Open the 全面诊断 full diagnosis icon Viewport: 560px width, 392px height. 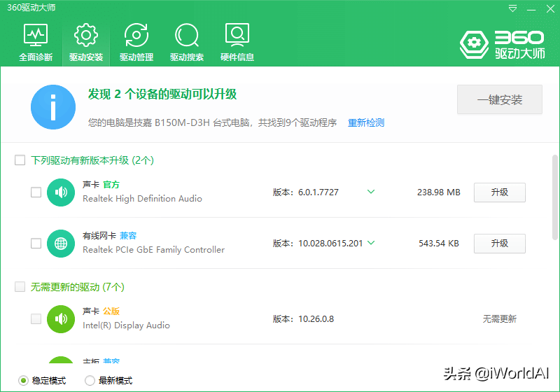36,35
